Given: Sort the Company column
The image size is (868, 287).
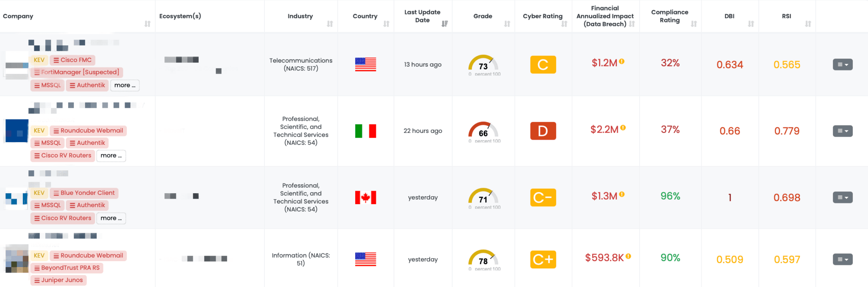Looking at the screenshot, I should point(147,24).
